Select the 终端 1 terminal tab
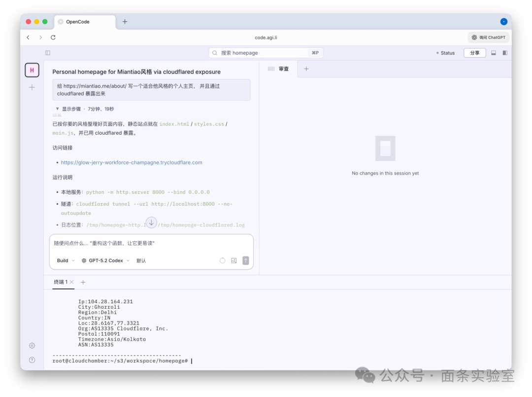532x397 pixels. click(60, 282)
